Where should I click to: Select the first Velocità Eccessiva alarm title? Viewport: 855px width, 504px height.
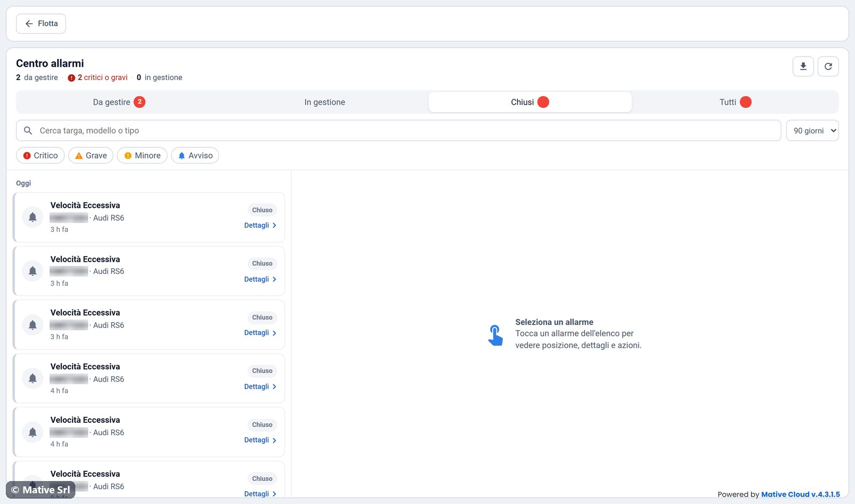pyautogui.click(x=85, y=206)
